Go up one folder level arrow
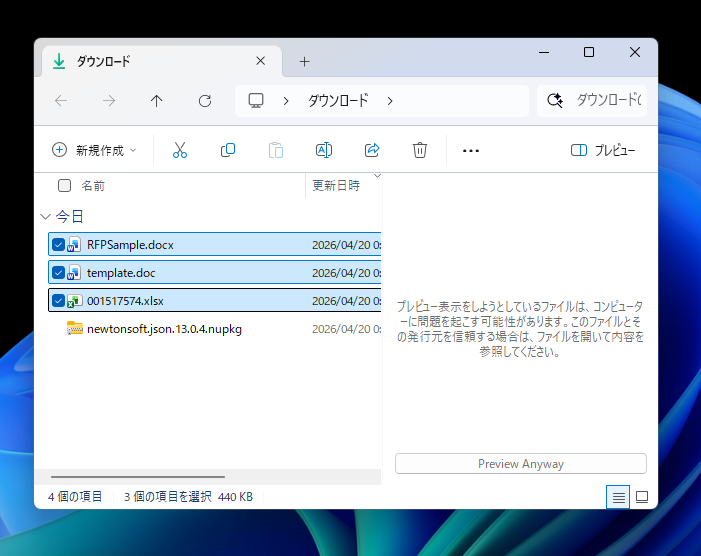The width and height of the screenshot is (701, 556). click(x=156, y=101)
